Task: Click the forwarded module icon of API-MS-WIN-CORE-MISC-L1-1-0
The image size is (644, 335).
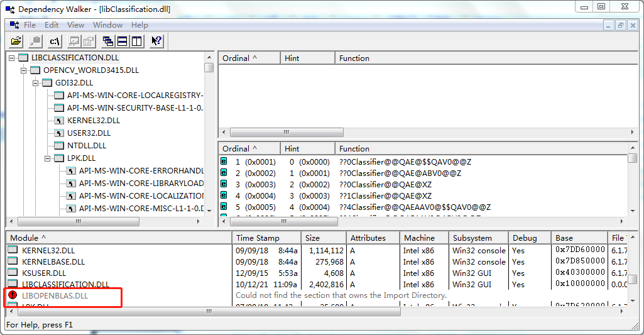Action: [x=71, y=209]
